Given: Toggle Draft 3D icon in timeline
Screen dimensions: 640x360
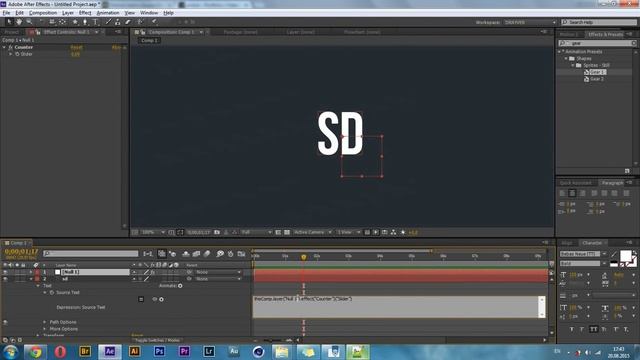Looking at the screenshot, I should [x=172, y=254].
